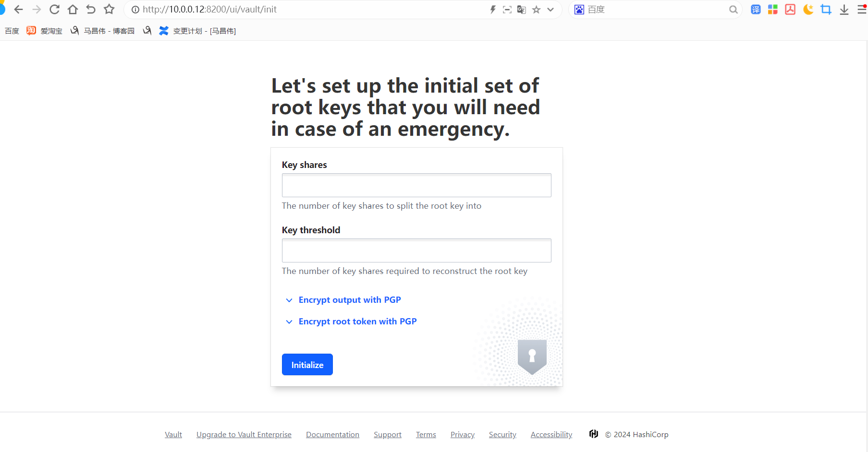Click the search magnifier icon in 百度 box
This screenshot has height=452, width=868.
tap(733, 10)
